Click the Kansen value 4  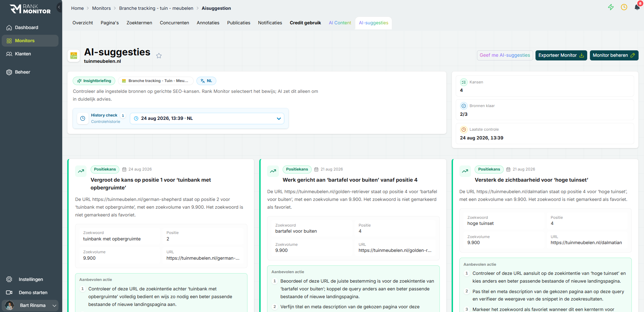click(x=461, y=90)
